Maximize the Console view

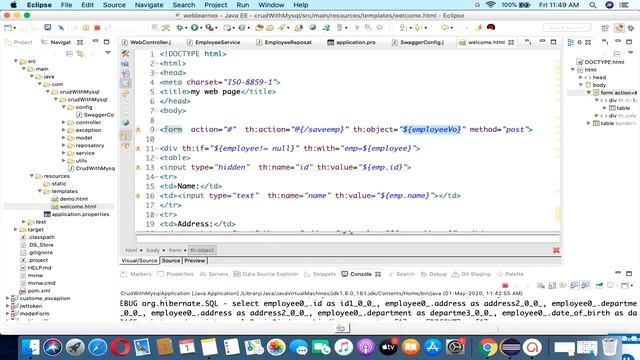coord(629,273)
